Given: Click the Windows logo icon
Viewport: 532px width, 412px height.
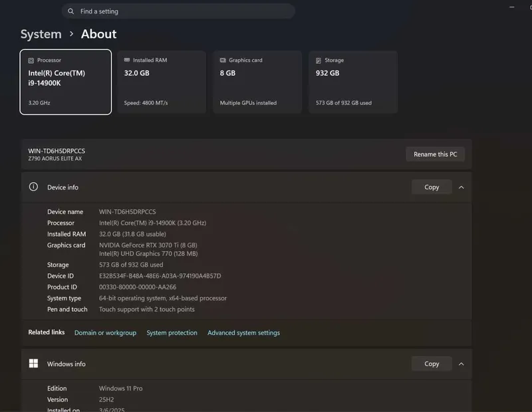Looking at the screenshot, I should 34,363.
